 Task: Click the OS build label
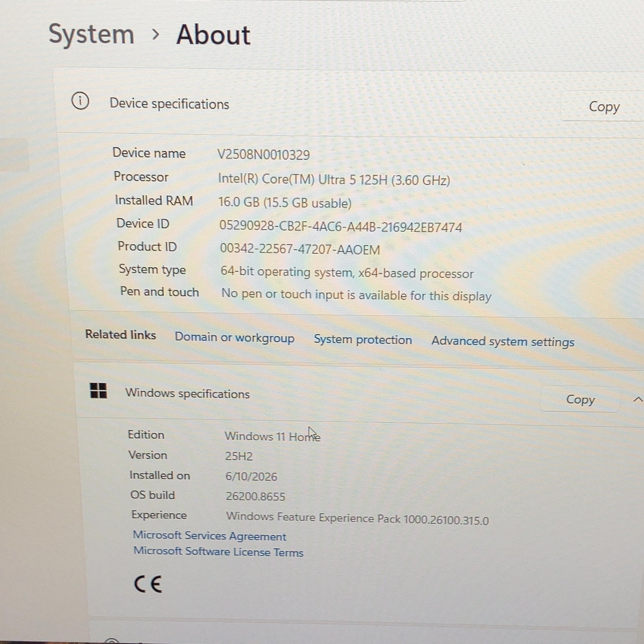[153, 495]
